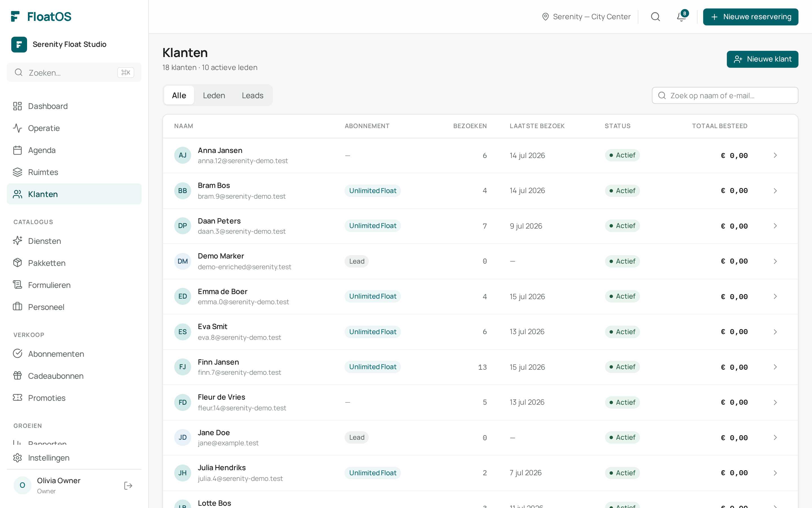The width and height of the screenshot is (812, 508).
Task: Open Agenda from the sidebar
Action: tap(74, 150)
